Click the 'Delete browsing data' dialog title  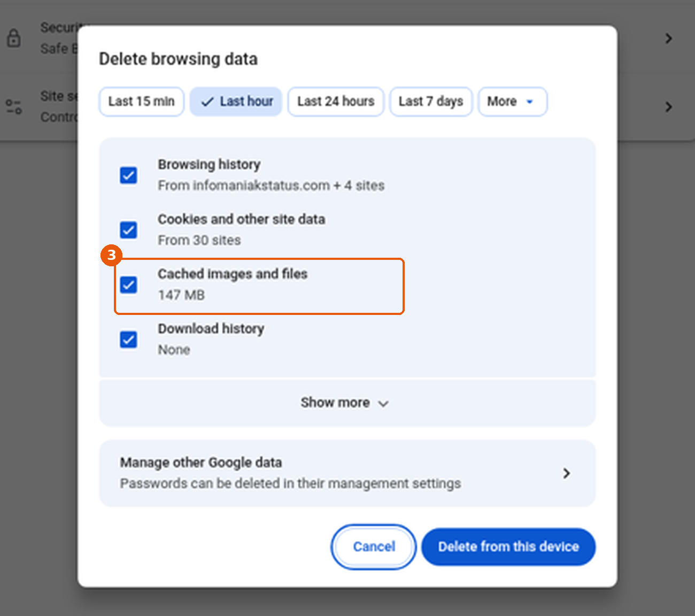pyautogui.click(x=178, y=59)
